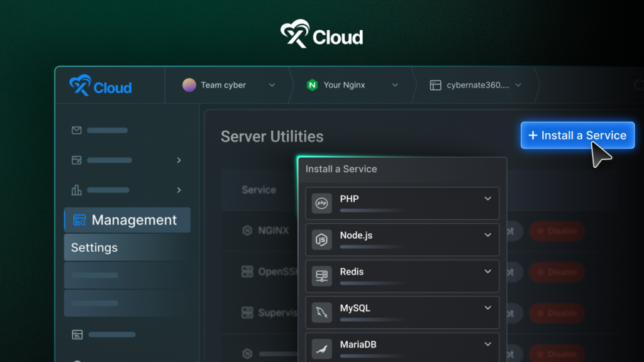Click the Management icon
Screen dimensions: 644x362
click(x=79, y=220)
